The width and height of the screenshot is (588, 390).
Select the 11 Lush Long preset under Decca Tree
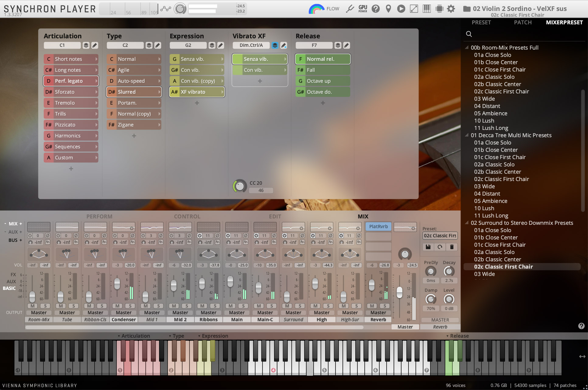point(491,215)
